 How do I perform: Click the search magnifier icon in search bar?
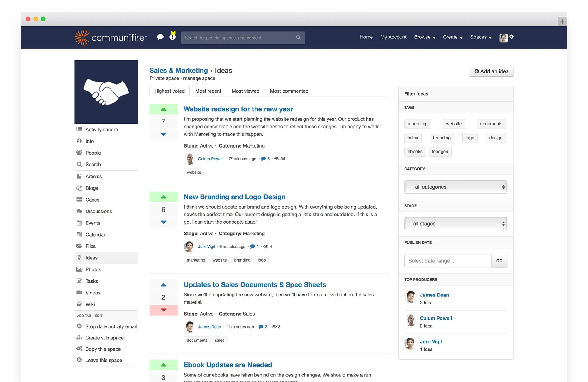coord(298,38)
